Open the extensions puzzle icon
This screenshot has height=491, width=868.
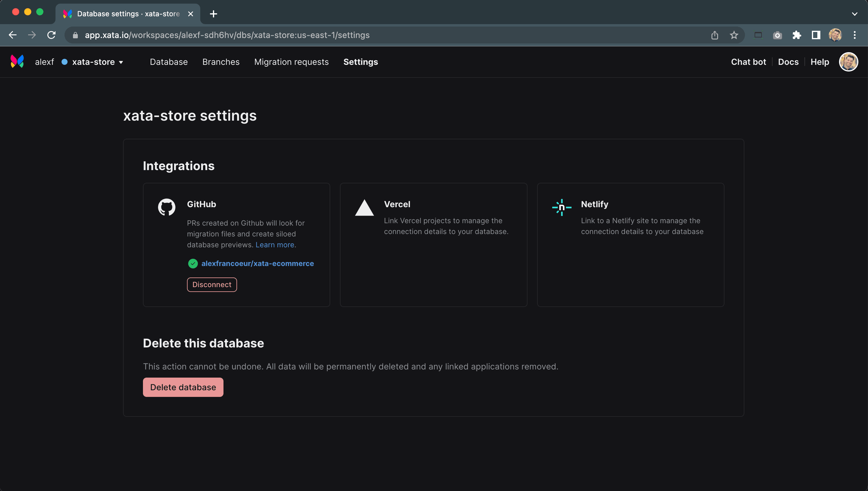click(x=797, y=35)
